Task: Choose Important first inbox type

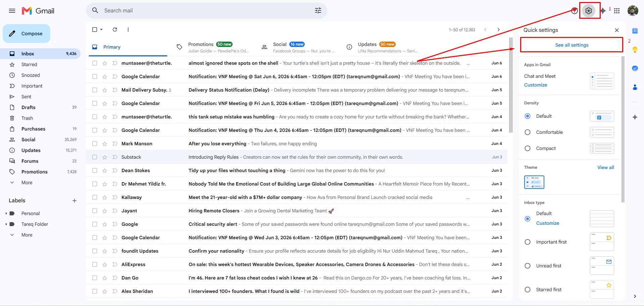Action: click(528, 242)
